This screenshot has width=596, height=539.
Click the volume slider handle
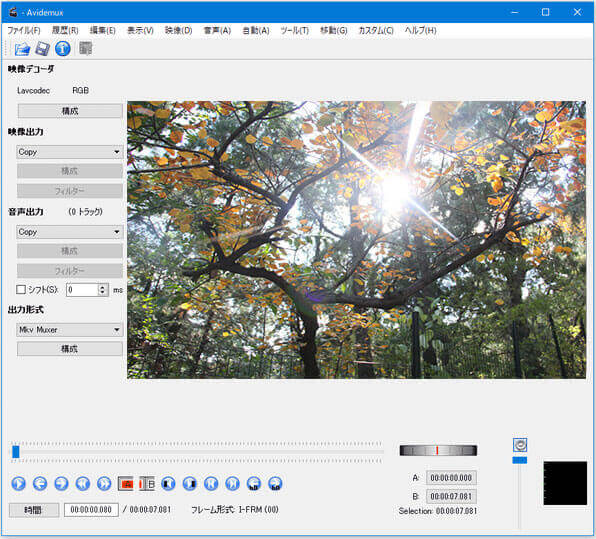tap(520, 460)
